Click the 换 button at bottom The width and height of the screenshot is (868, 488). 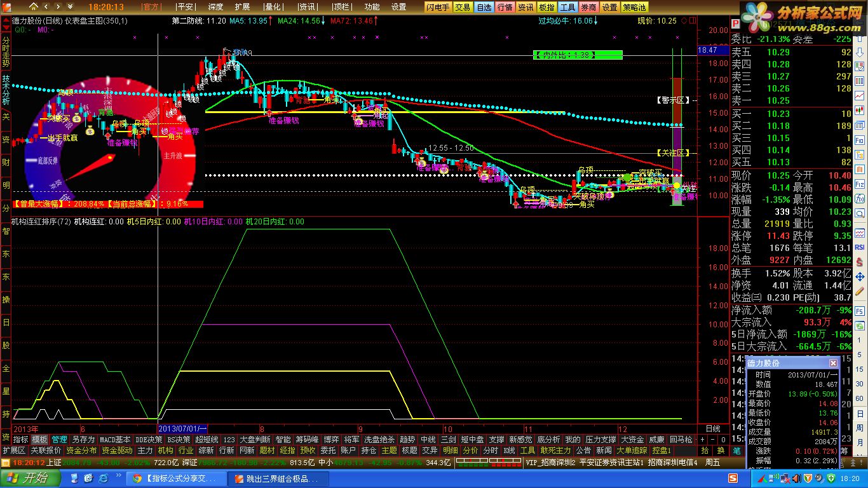pos(721,450)
